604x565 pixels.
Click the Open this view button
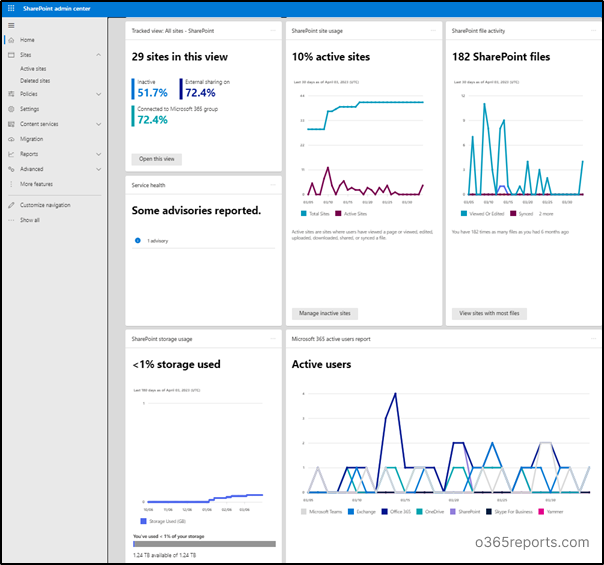pos(156,159)
